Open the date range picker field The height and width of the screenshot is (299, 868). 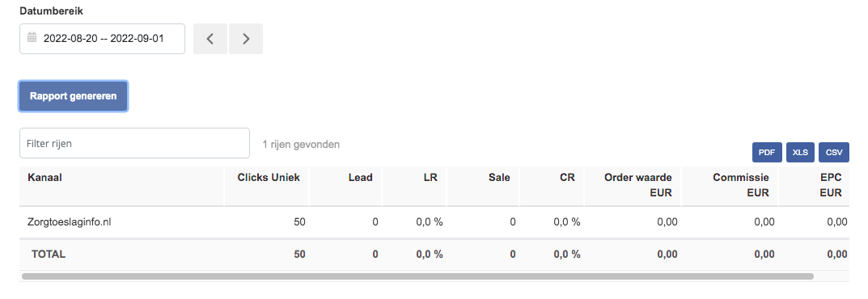pos(102,39)
